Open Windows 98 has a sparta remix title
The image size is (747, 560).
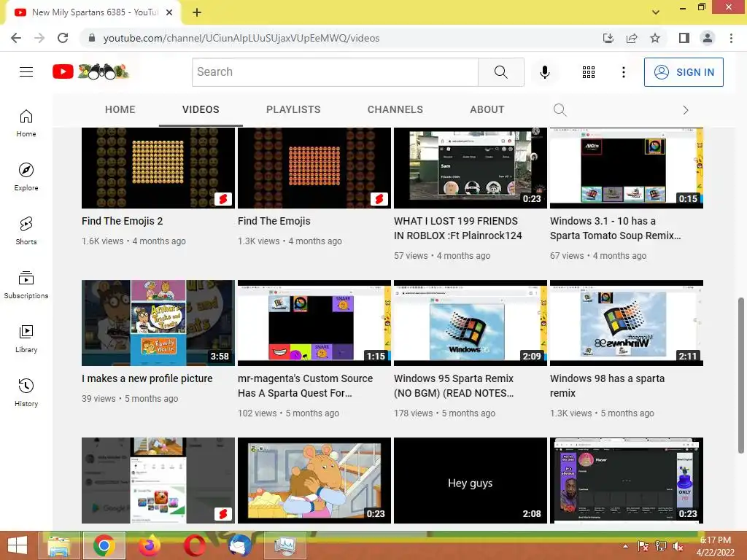point(607,386)
